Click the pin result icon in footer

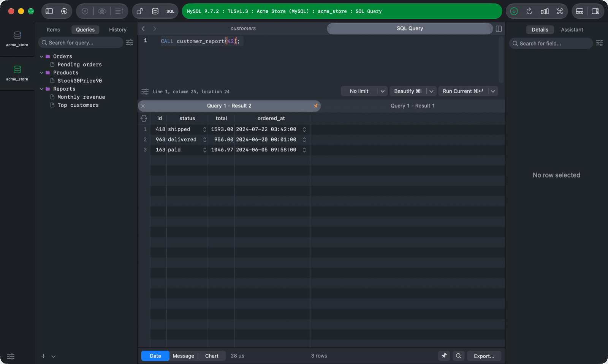pyautogui.click(x=444, y=356)
